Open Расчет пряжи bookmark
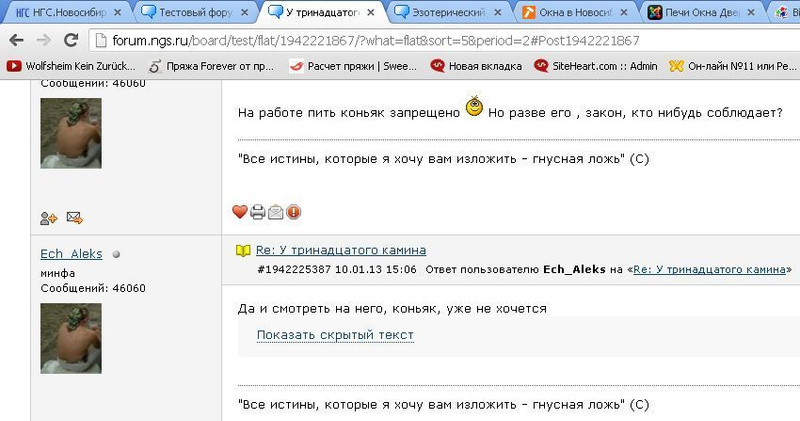The height and width of the screenshot is (421, 800). [x=353, y=66]
